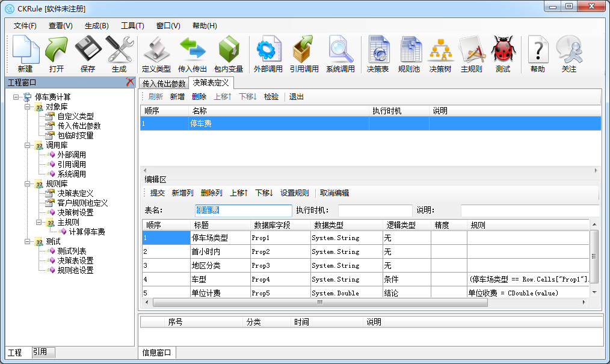610x364 pixels.
Task: Select the 信息窗口 tab
Action: (x=156, y=353)
